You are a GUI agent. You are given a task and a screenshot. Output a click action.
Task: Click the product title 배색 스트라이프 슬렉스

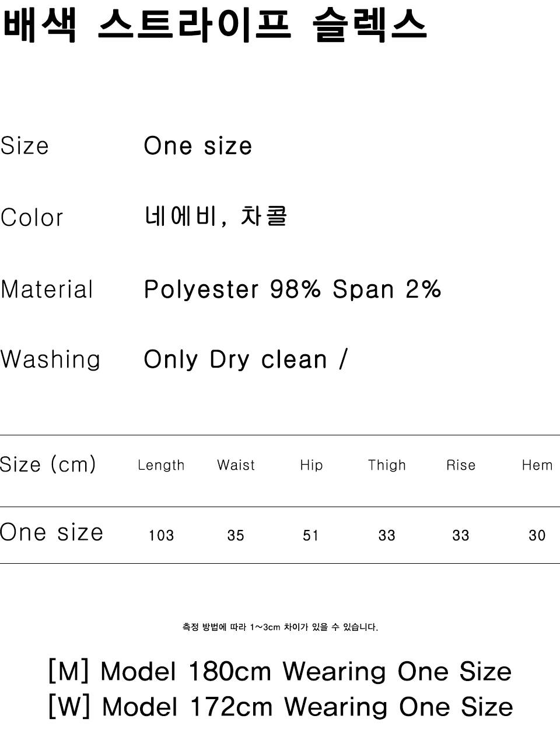point(215,25)
